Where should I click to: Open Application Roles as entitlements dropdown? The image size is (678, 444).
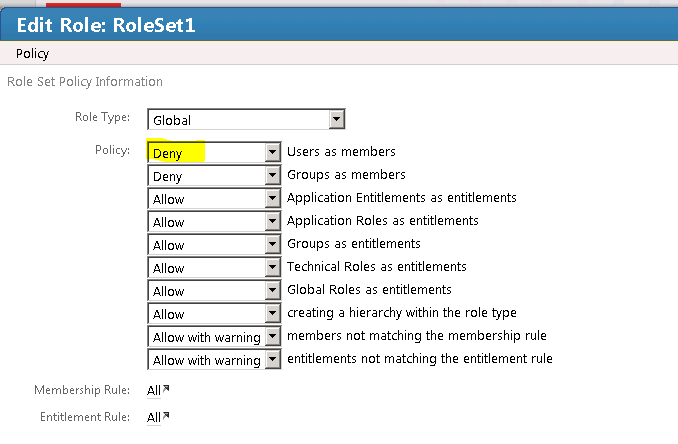click(x=272, y=222)
